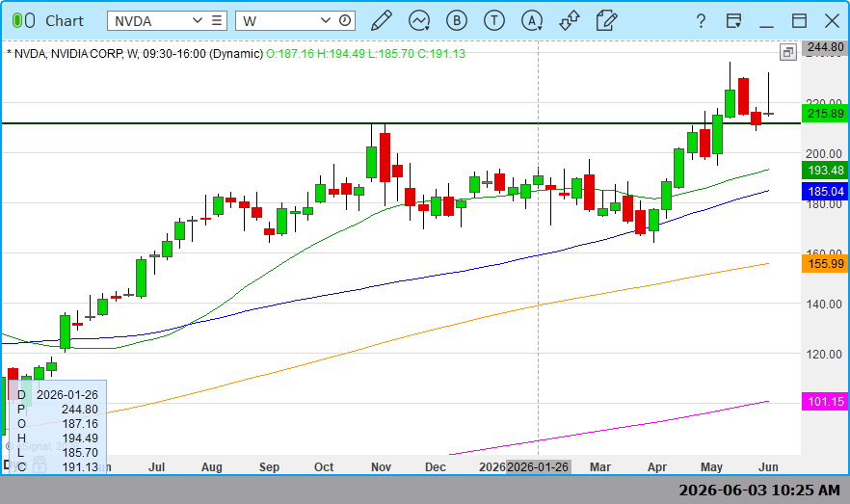This screenshot has height=504, width=850.
Task: Click the blue 185.04 moving average tag
Action: coord(825,192)
